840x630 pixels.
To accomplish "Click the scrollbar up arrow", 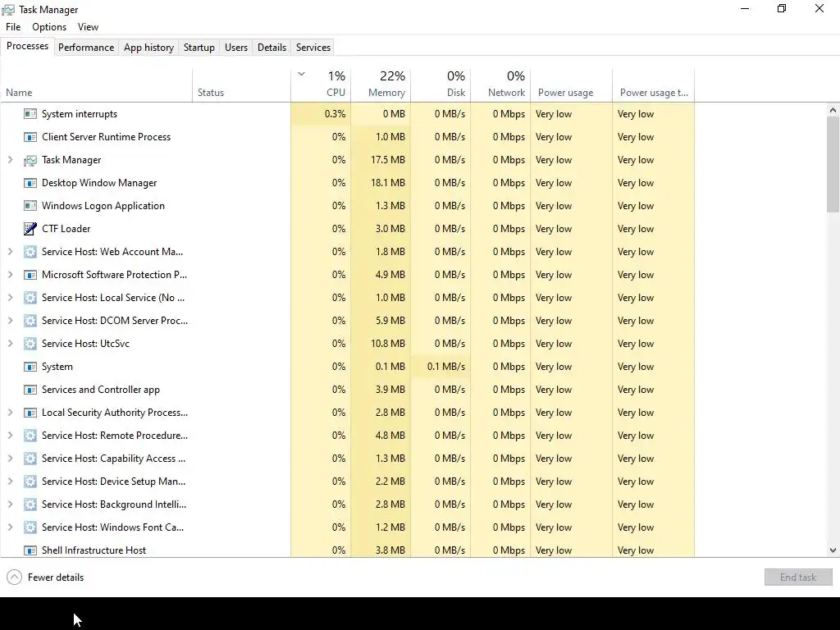I will coord(833,110).
